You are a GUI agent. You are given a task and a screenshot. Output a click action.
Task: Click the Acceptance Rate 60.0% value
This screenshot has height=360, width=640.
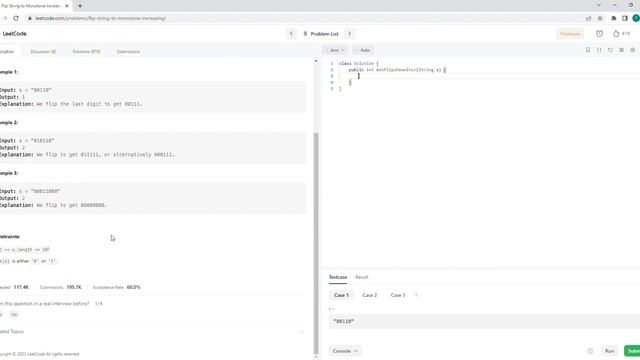click(x=133, y=287)
